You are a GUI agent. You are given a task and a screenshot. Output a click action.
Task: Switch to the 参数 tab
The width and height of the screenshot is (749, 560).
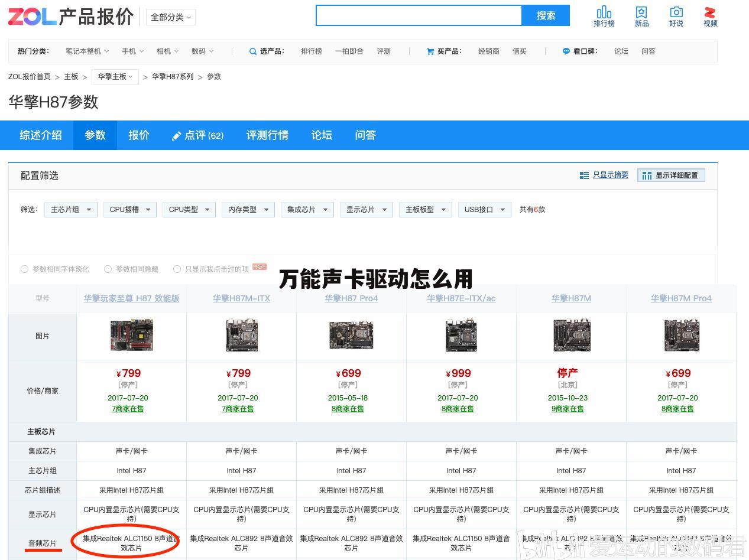95,135
